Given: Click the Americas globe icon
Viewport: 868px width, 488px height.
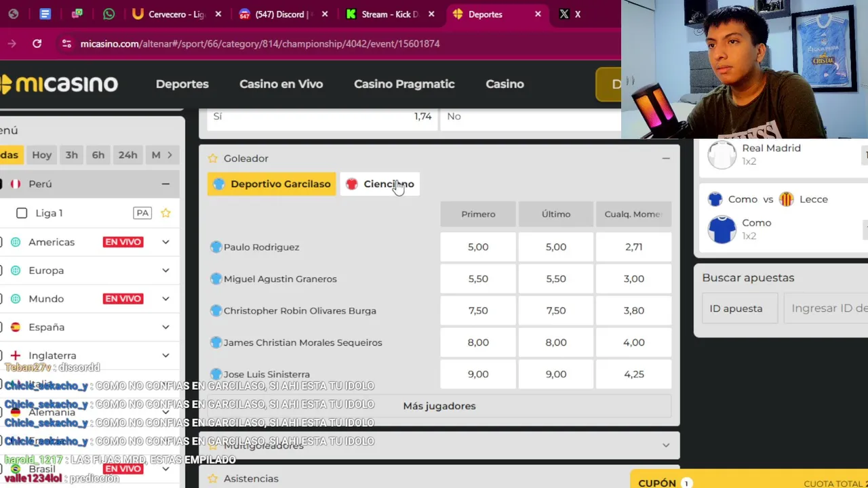Looking at the screenshot, I should (16, 242).
